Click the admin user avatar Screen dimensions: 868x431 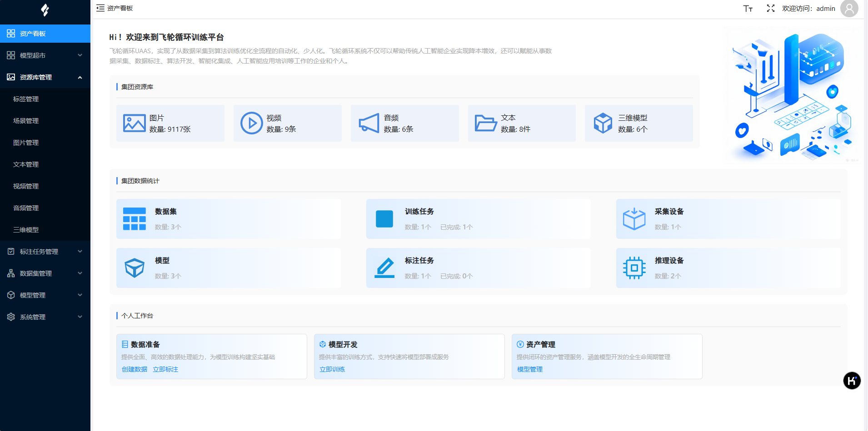click(849, 9)
